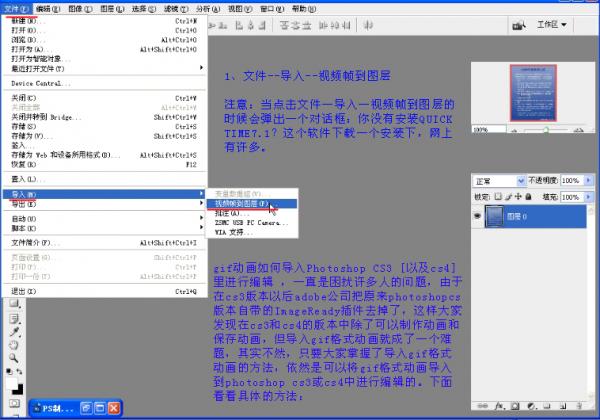Click the 图层 0 layer thumbnail

(494, 217)
